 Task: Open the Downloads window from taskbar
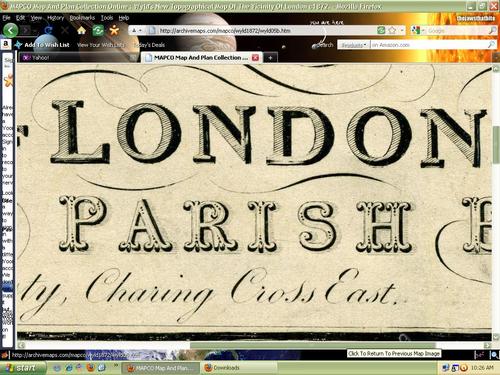[x=239, y=368]
